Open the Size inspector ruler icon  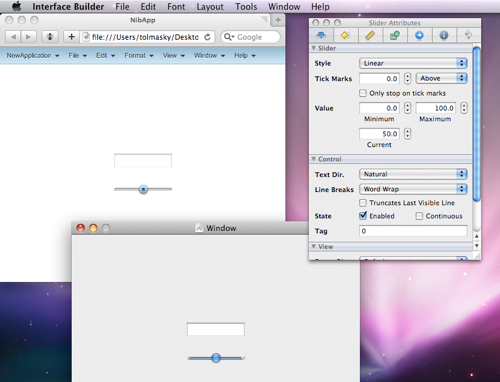click(x=370, y=35)
